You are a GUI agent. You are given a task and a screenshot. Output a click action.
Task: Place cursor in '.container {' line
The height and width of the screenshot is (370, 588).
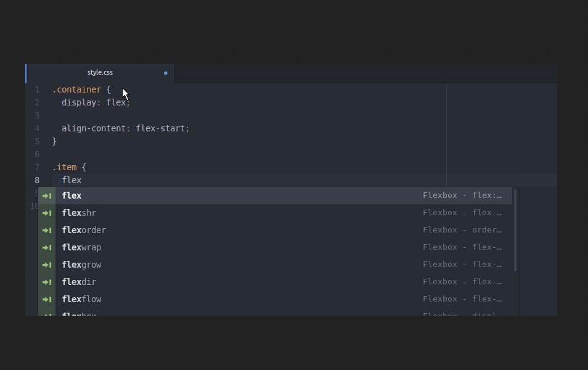(81, 89)
